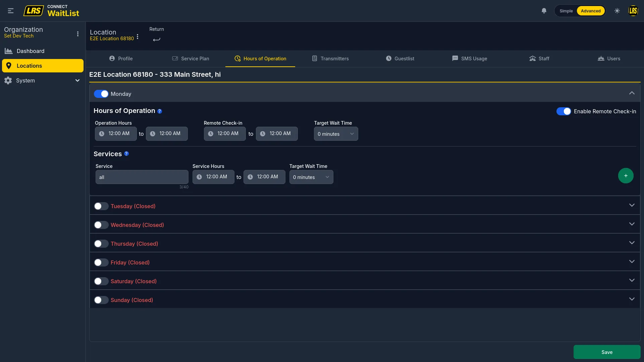Screen dimensions: 644x362
Task: Click Remote Check-in end time field
Action: click(x=277, y=134)
